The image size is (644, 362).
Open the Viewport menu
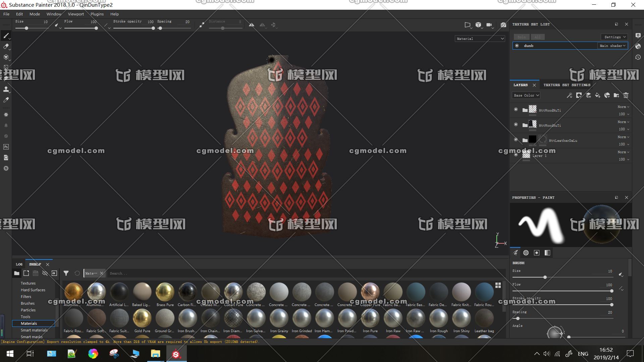76,14
